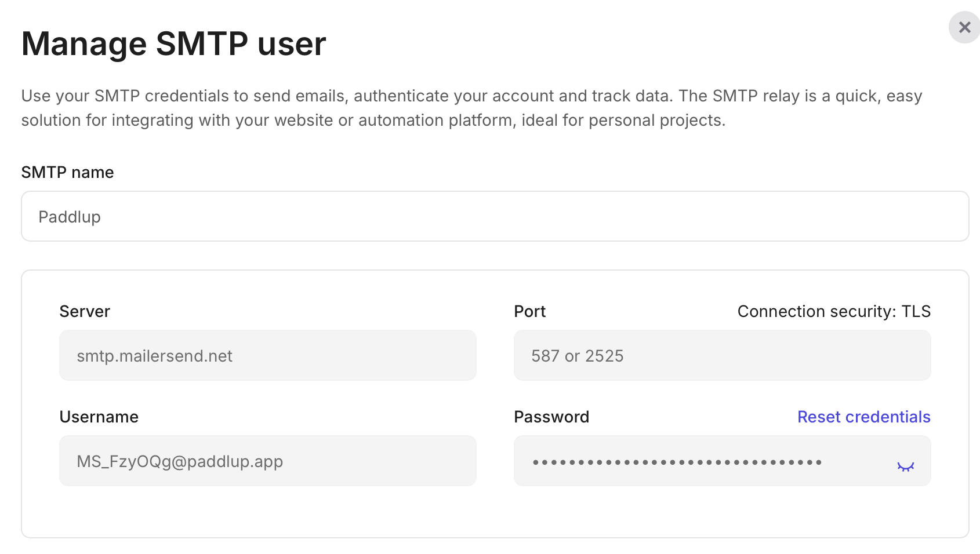980x554 pixels.
Task: Click the Port field showing 587 or 2525
Action: 722,355
